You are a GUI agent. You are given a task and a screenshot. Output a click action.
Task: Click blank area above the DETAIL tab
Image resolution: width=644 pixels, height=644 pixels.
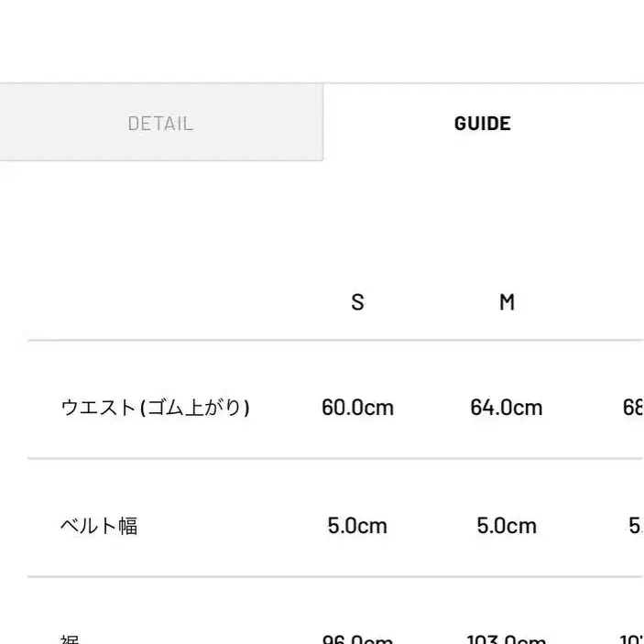click(x=161, y=41)
